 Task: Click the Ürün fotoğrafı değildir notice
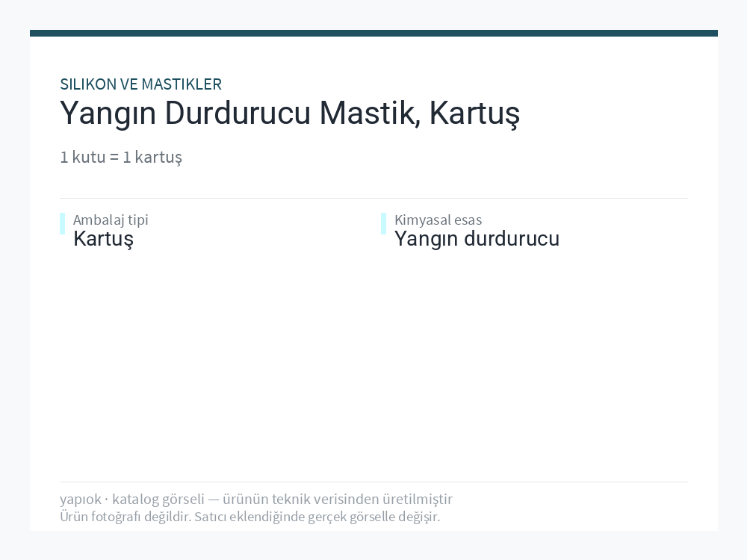tap(249, 517)
